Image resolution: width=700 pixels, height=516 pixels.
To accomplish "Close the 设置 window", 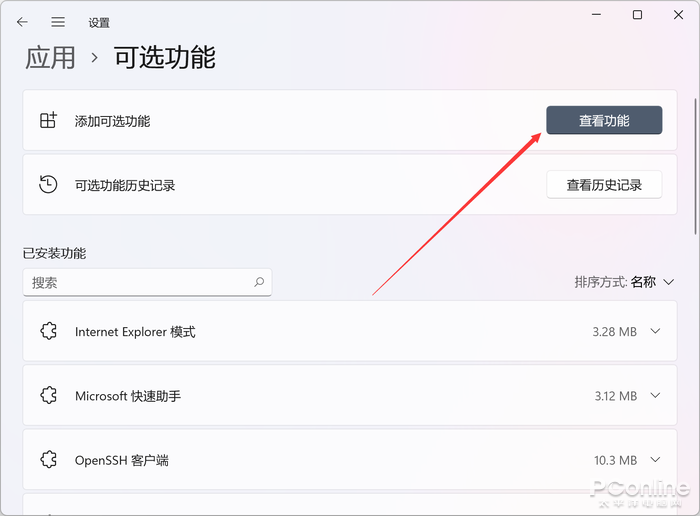I will tap(680, 15).
